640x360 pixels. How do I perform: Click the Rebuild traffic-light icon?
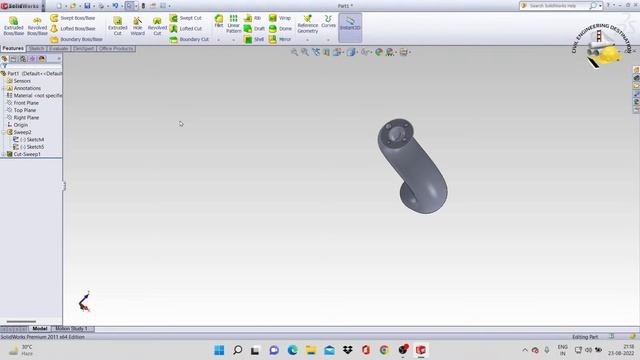(143, 6)
